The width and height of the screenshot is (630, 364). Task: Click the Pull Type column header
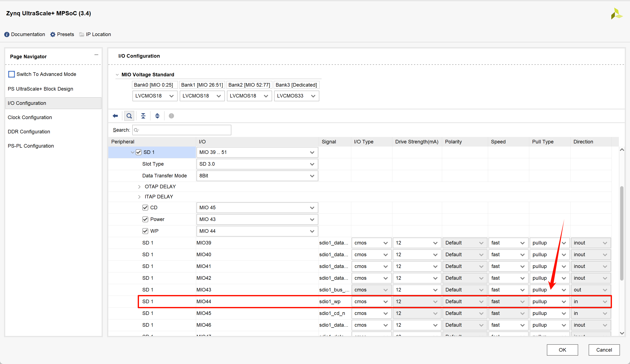tap(550, 142)
